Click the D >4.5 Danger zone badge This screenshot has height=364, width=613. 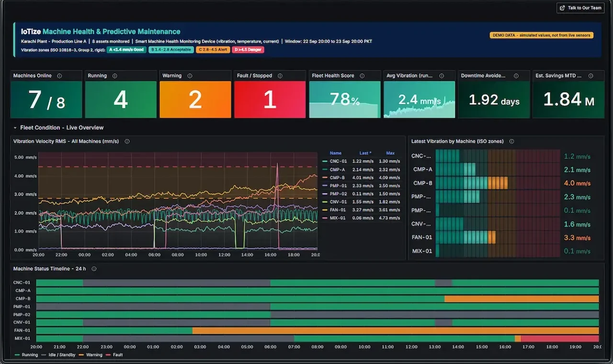(248, 50)
